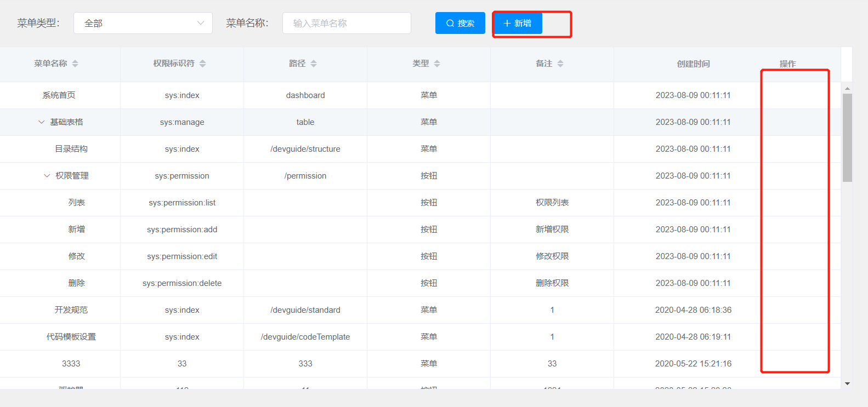This screenshot has width=868, height=407.
Task: Select the 列表 row name
Action: pos(77,203)
